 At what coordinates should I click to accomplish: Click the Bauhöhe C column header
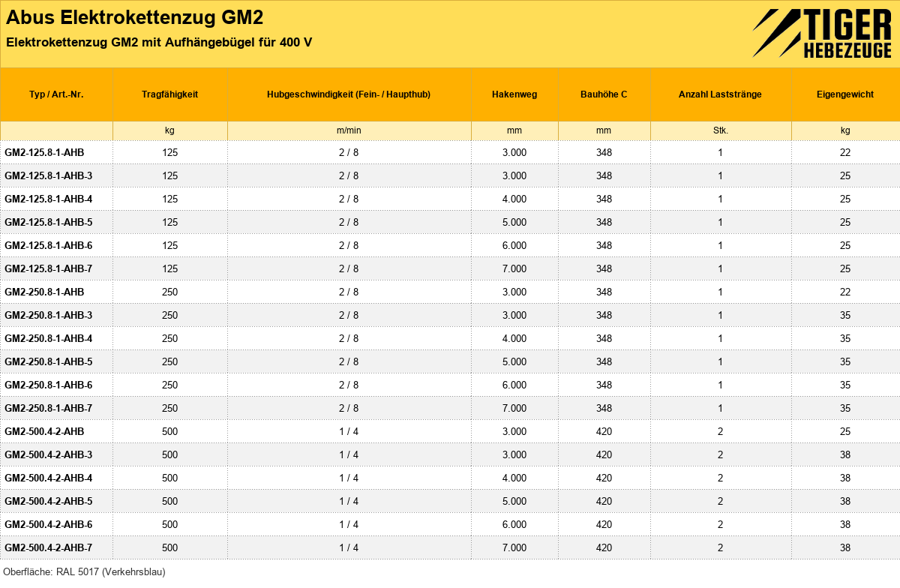(604, 94)
